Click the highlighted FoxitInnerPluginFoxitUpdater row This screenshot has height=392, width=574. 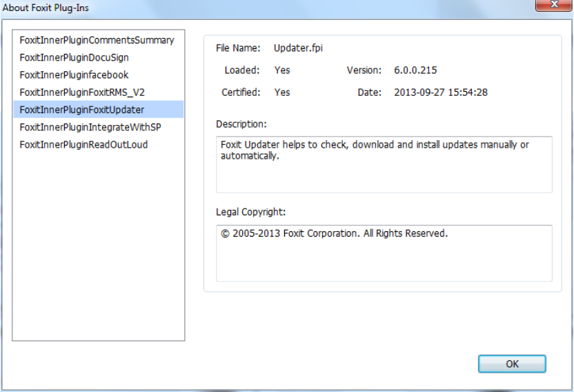pos(98,110)
